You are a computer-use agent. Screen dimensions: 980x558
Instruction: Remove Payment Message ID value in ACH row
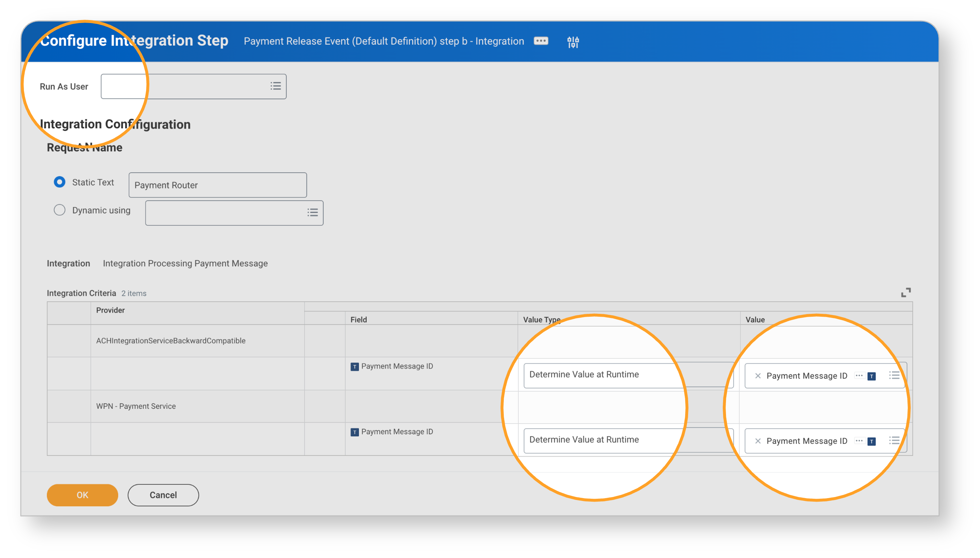(x=757, y=376)
